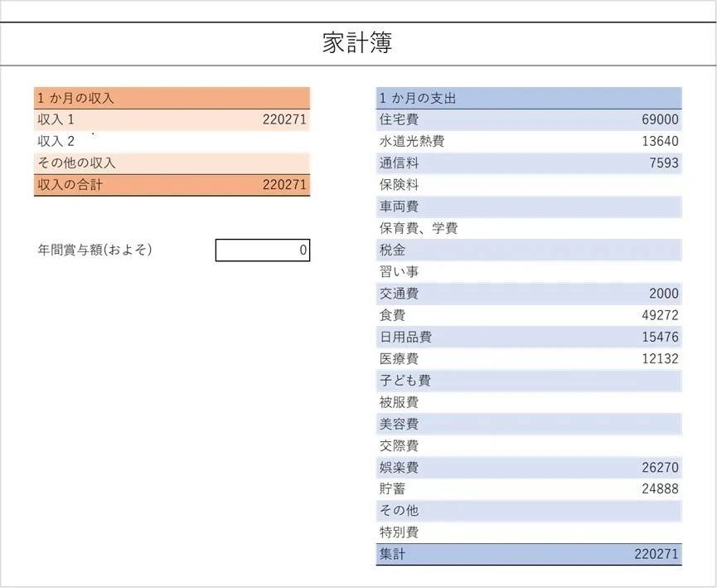
Task: Select the 交際費 row label
Action: 399,445
